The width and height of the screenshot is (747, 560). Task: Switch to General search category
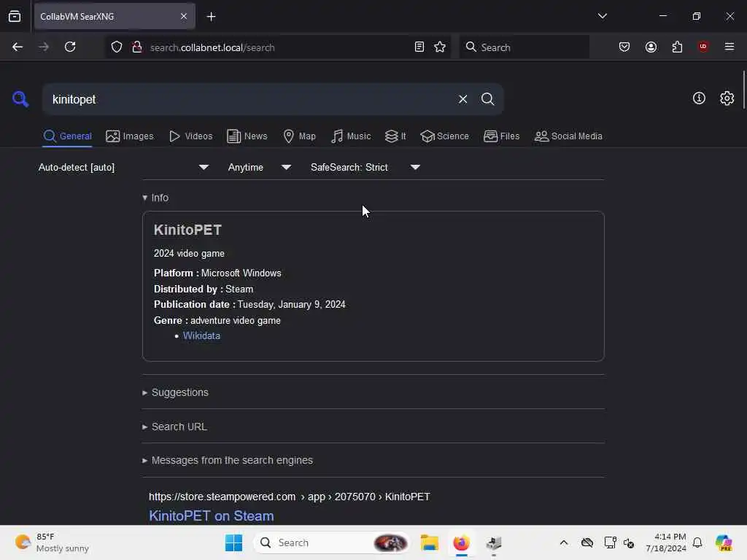(x=67, y=136)
